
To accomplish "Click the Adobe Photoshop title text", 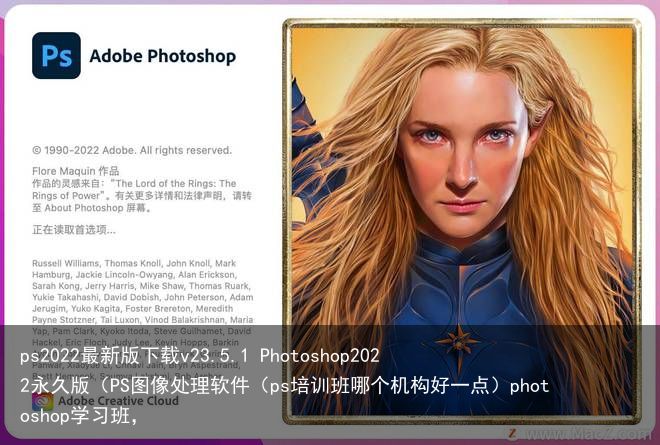I will click(x=162, y=56).
